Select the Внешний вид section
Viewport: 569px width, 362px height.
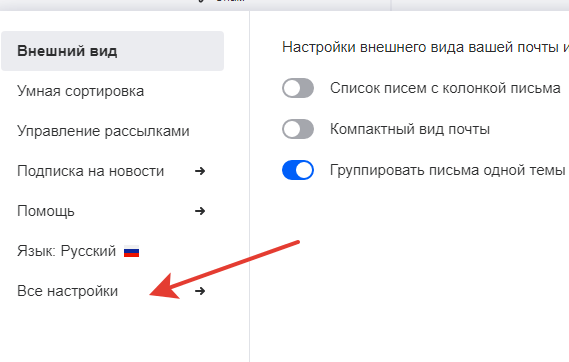coord(112,51)
